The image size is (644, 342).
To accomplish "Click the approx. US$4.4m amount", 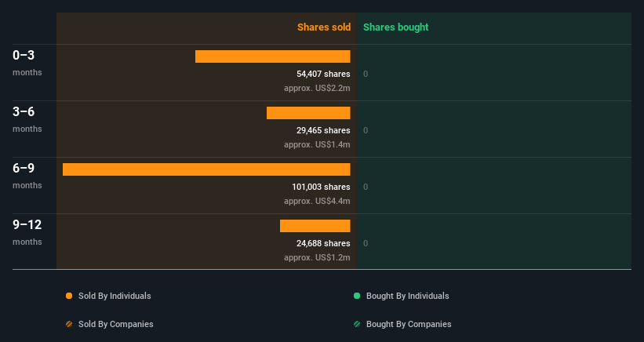I will [x=317, y=201].
